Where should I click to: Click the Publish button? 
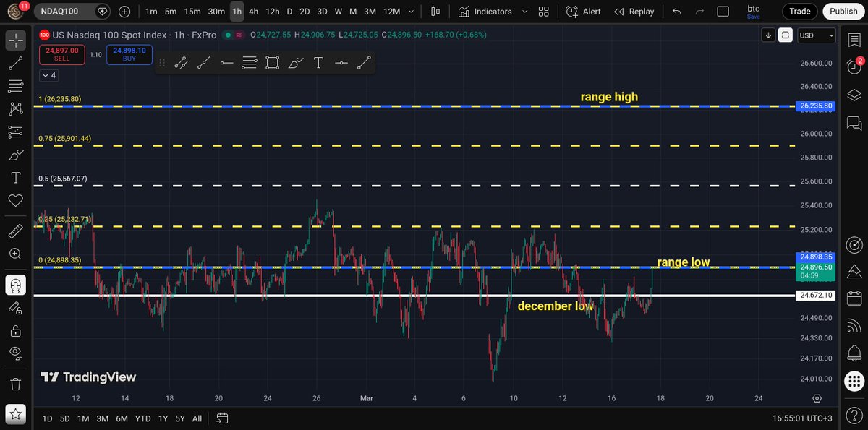tap(843, 12)
